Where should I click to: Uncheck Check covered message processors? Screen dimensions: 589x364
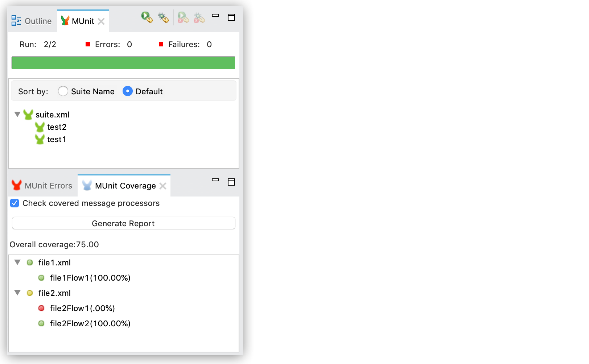(x=15, y=203)
